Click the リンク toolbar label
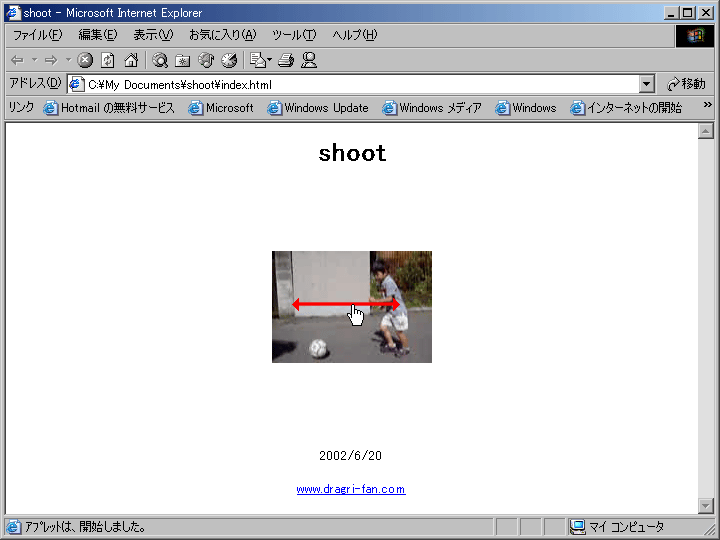Viewport: 720px width, 540px height. tap(21, 107)
